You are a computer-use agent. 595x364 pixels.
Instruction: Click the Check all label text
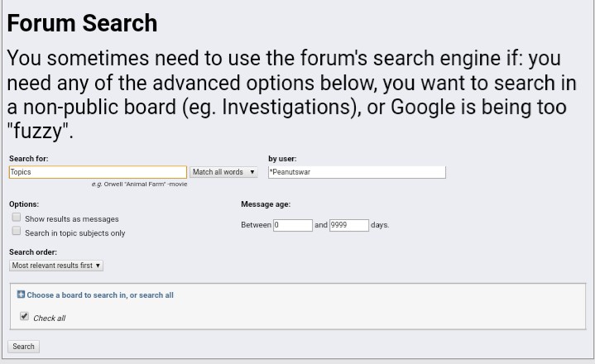(50, 318)
